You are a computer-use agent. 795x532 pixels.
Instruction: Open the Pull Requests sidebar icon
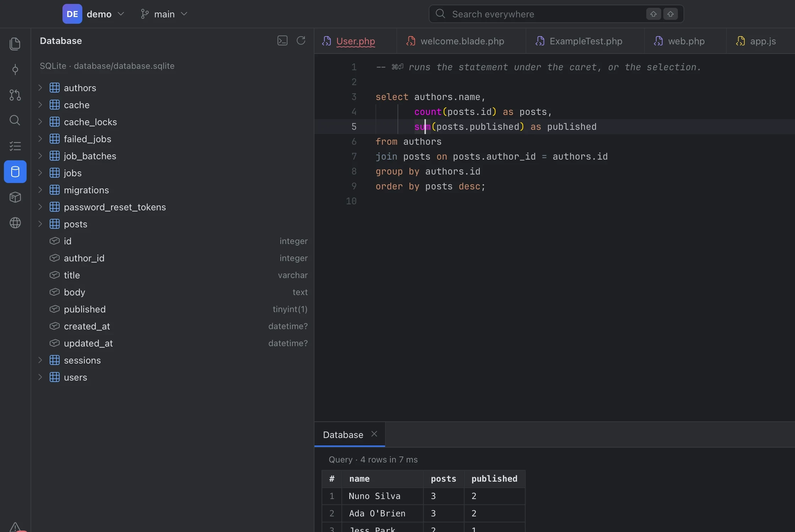[15, 95]
